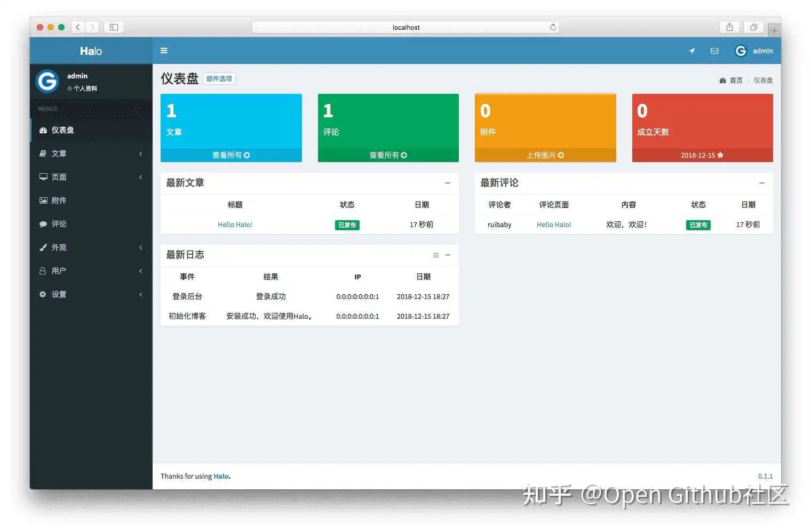Click the localhost address bar
The height and width of the screenshot is (532, 811).
(x=405, y=27)
